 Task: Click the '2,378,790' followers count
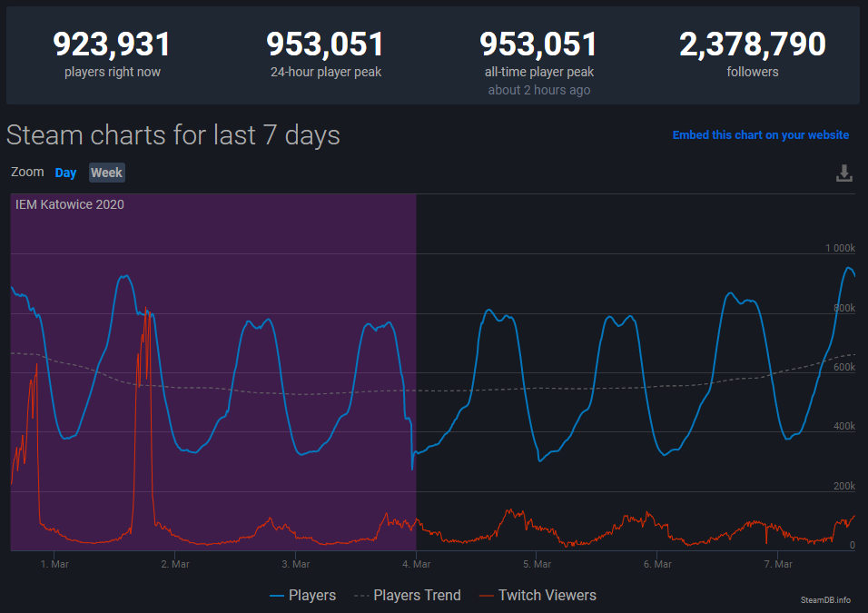[753, 44]
